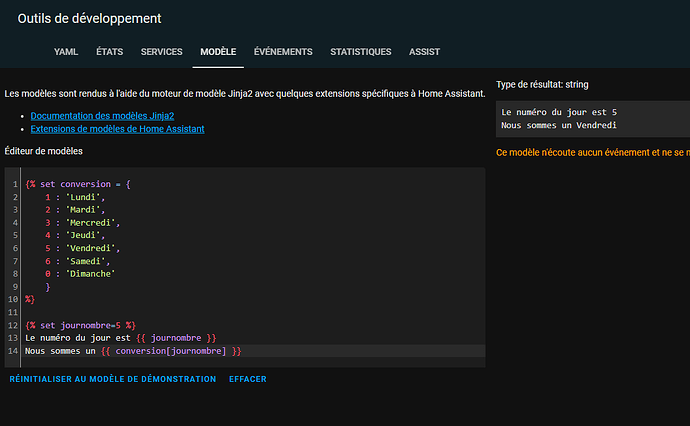Select the MODÈLE tab
The width and height of the screenshot is (690, 426).
pyautogui.click(x=218, y=52)
